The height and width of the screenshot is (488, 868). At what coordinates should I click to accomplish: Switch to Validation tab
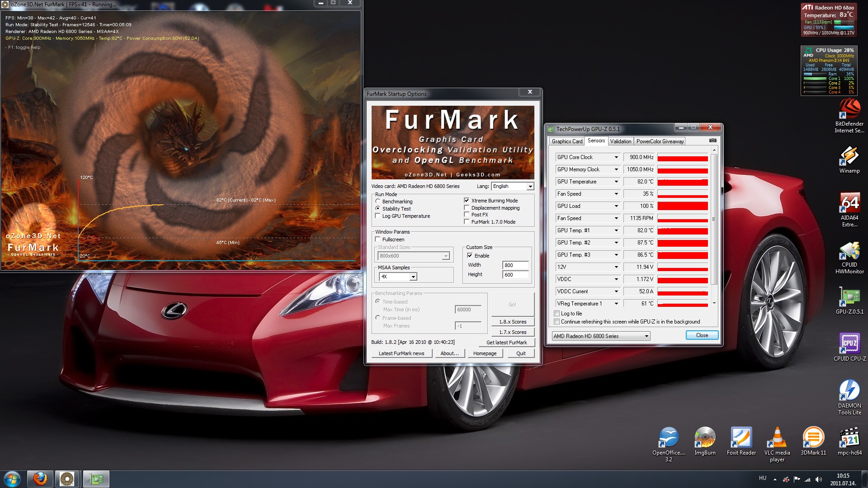click(x=621, y=141)
